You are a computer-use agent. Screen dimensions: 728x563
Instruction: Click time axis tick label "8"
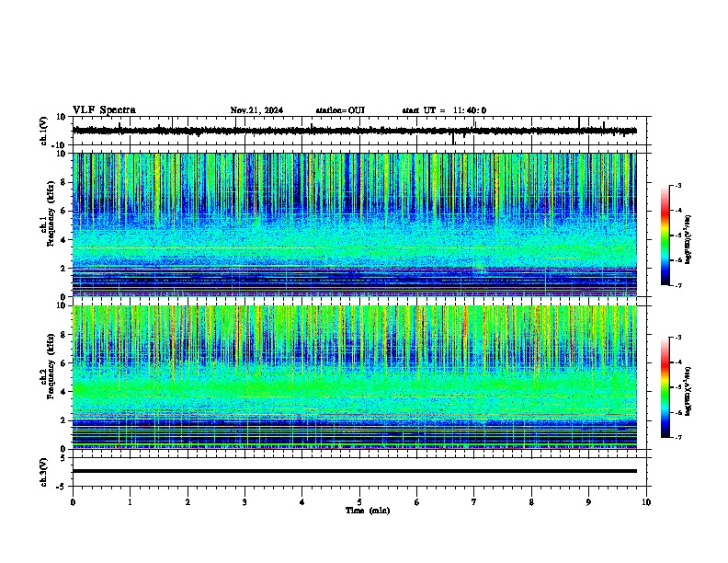point(531,502)
